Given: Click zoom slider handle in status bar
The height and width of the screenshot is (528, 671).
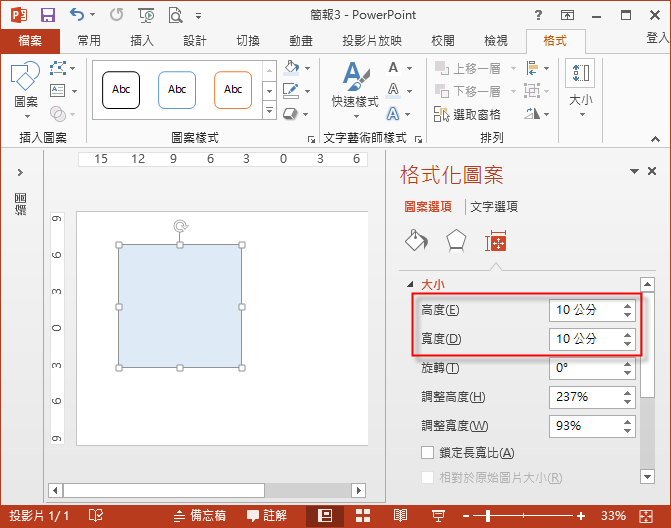Looking at the screenshot, I should (x=488, y=516).
